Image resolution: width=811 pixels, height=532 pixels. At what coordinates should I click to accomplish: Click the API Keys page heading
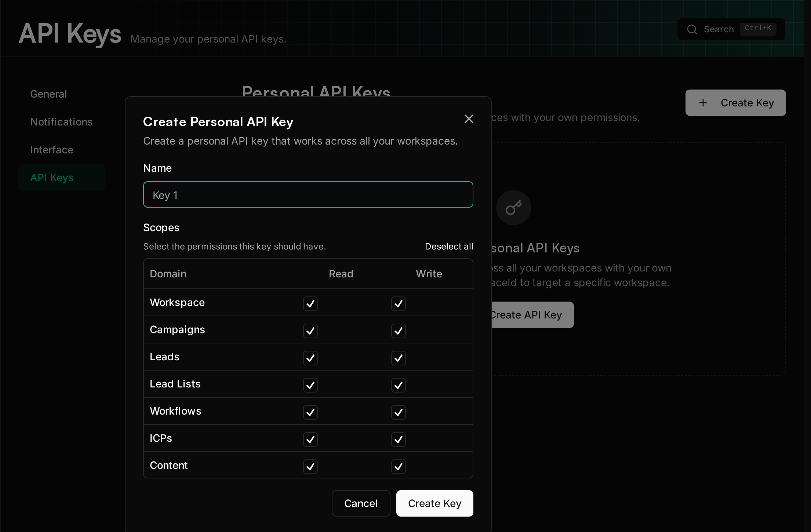(70, 34)
